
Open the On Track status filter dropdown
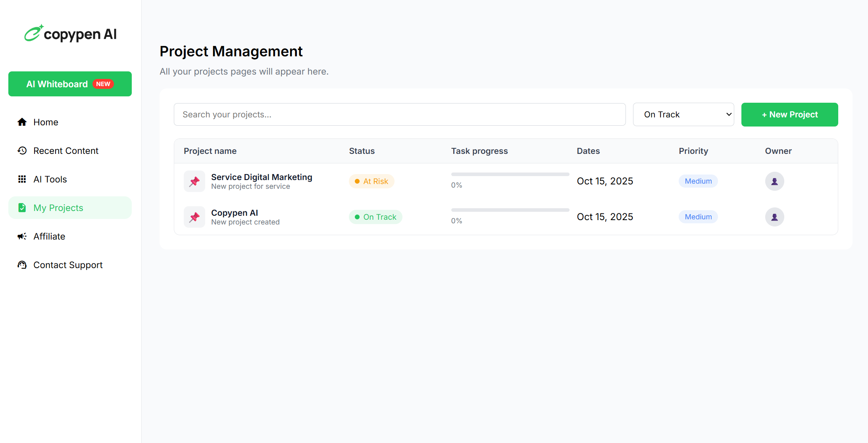(683, 114)
